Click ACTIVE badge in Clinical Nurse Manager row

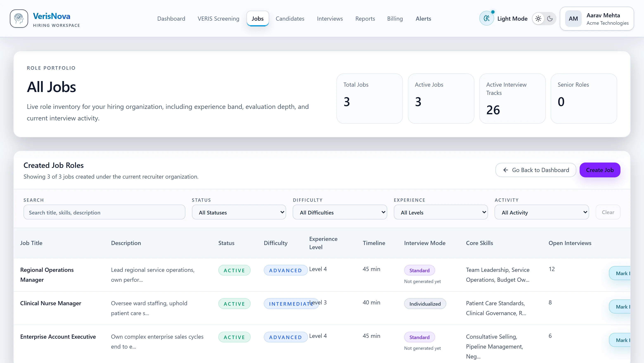[234, 304]
